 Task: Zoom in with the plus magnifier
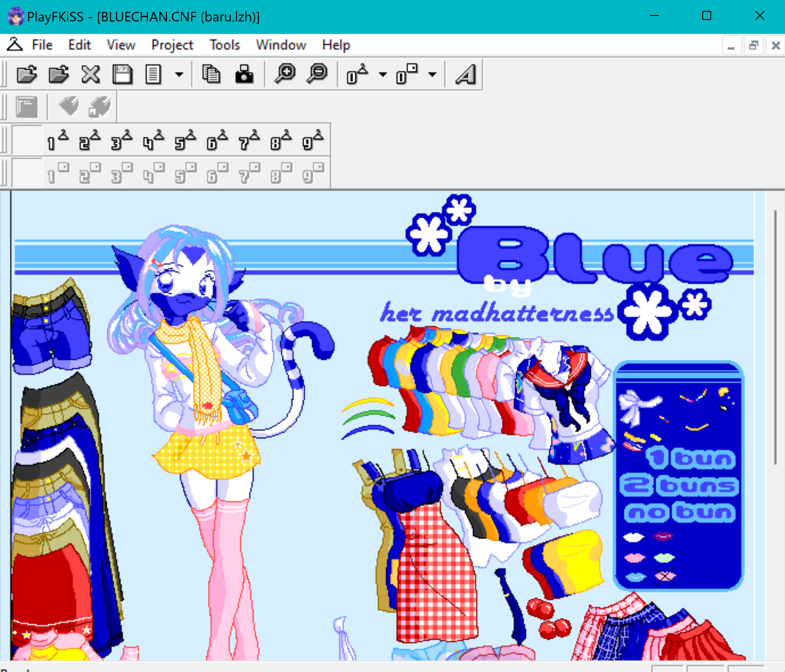[285, 74]
